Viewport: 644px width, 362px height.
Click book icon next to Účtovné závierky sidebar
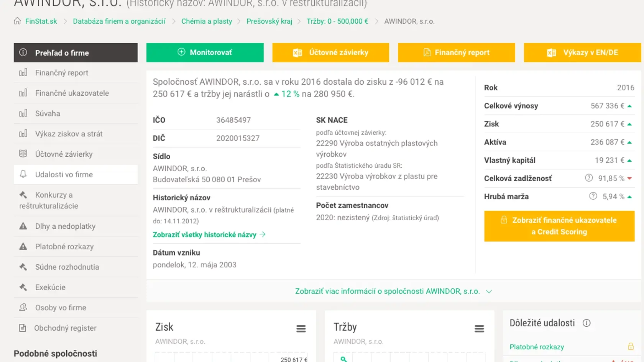(x=23, y=154)
